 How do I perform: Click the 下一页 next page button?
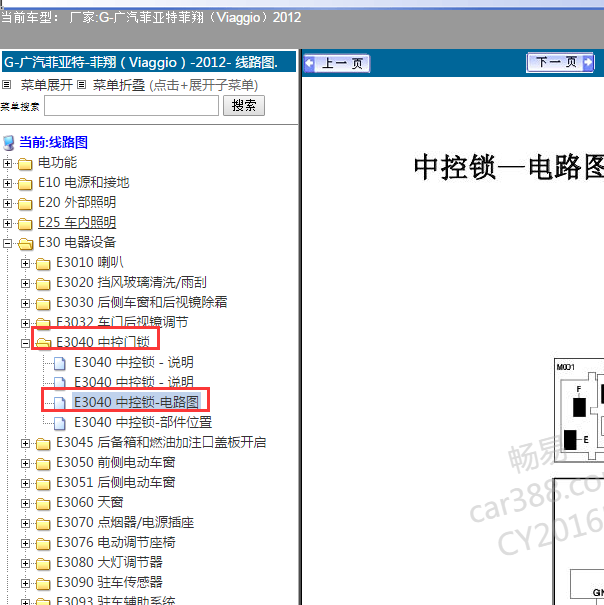point(560,63)
